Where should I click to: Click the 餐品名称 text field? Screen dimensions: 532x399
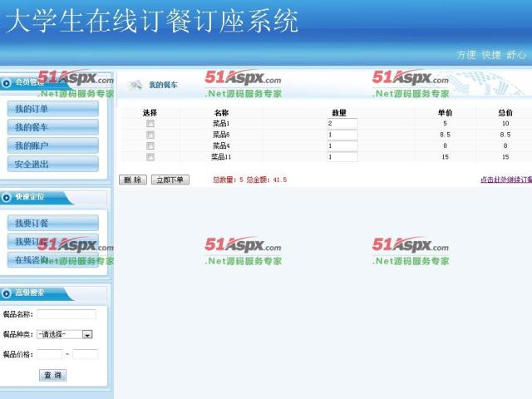[x=66, y=314]
